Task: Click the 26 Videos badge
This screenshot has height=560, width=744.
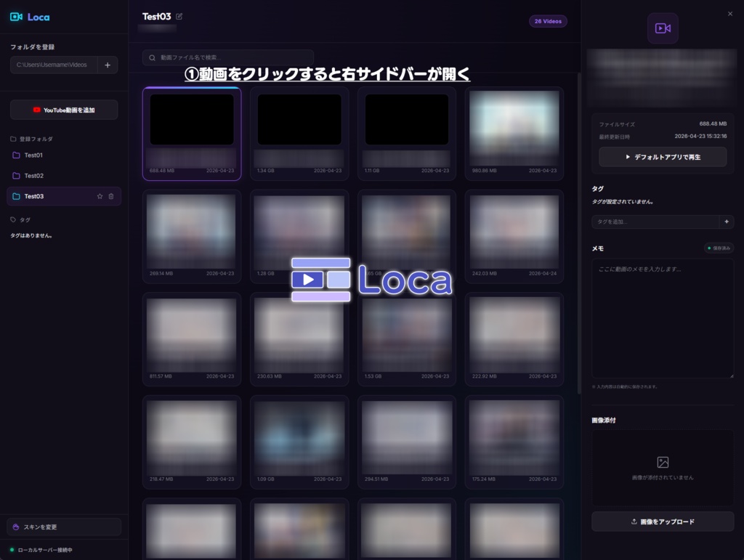Action: 548,21
